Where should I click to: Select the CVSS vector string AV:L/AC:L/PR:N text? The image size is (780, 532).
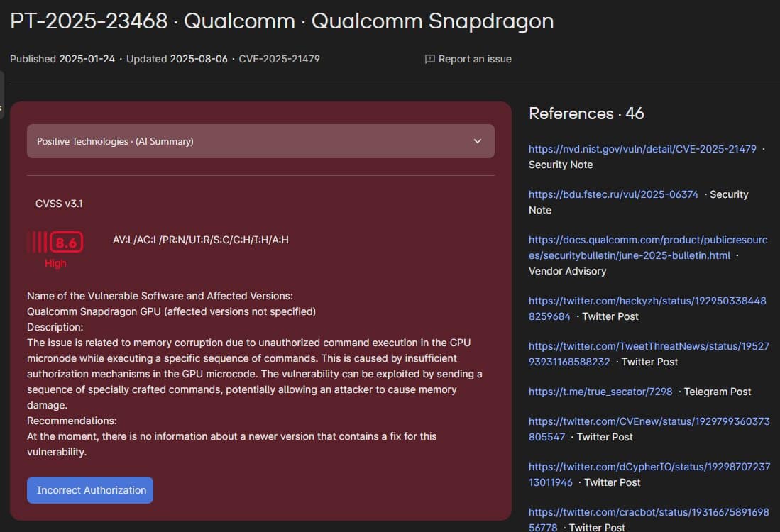tap(200, 240)
